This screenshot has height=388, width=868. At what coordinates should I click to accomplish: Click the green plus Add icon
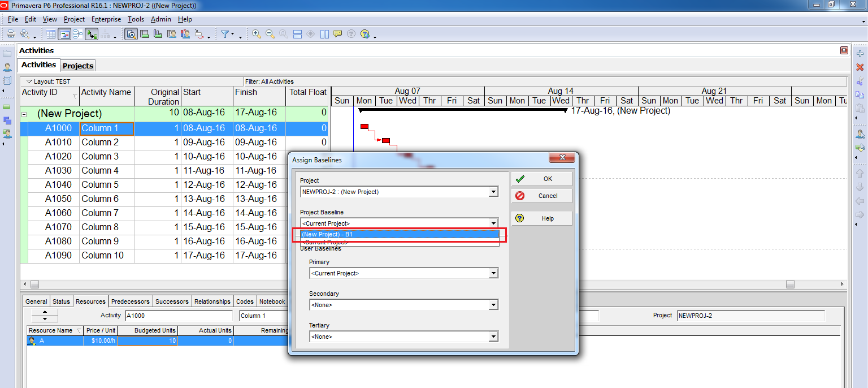[860, 54]
